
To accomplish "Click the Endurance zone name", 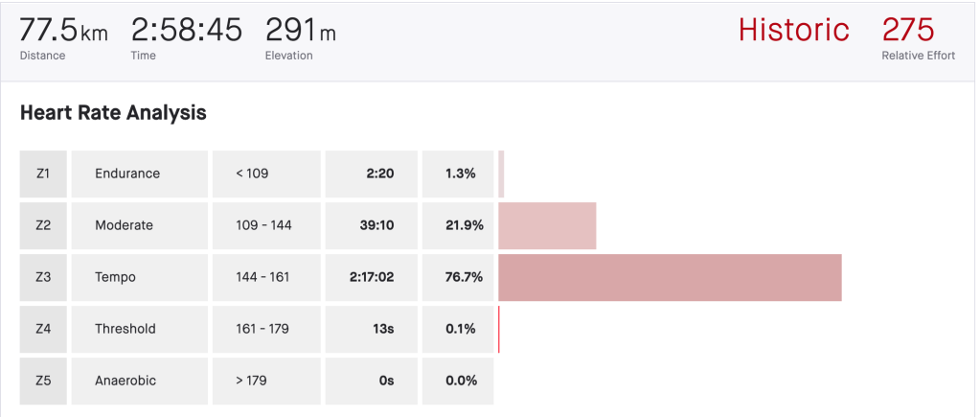I will tap(127, 174).
